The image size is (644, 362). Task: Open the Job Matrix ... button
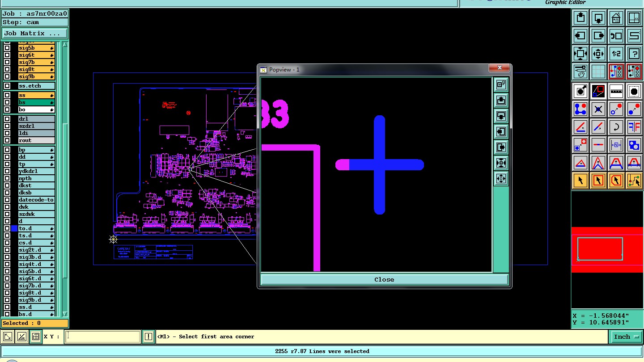point(35,34)
